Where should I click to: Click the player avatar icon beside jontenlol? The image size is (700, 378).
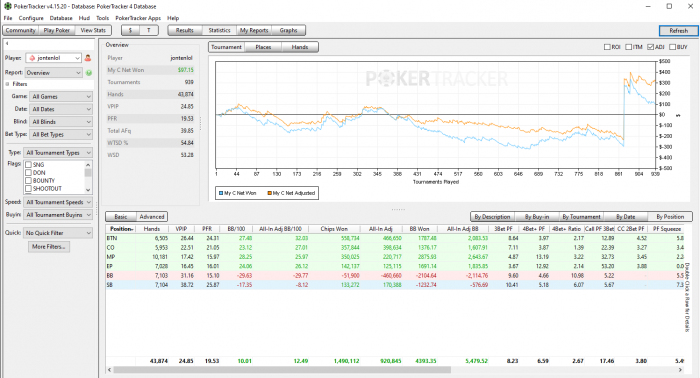pyautogui.click(x=88, y=58)
